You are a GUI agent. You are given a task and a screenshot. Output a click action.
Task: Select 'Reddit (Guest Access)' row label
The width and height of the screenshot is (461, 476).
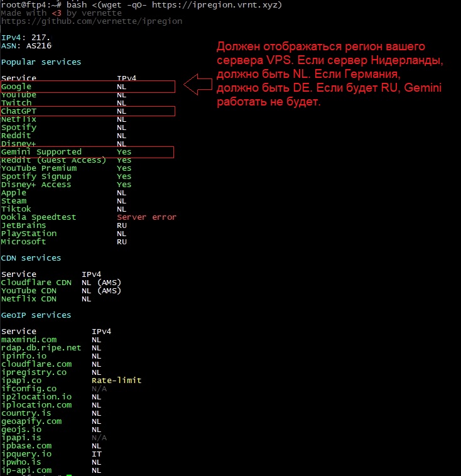pos(53,160)
